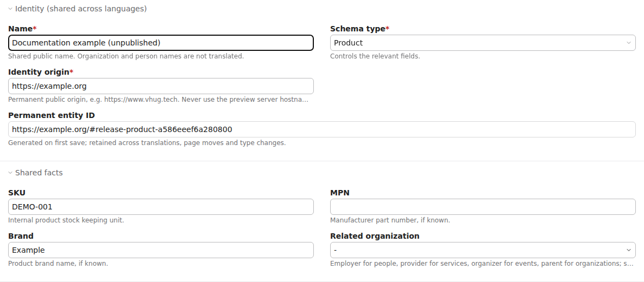Focus the empty MPN field
This screenshot has width=644, height=282.
pyautogui.click(x=482, y=207)
